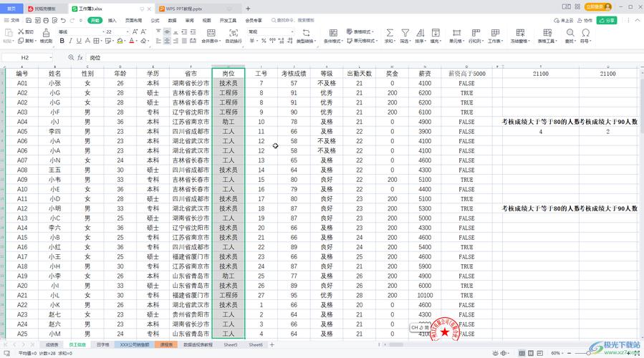
Task: Apply percent style with the % icon
Action: pos(264,41)
